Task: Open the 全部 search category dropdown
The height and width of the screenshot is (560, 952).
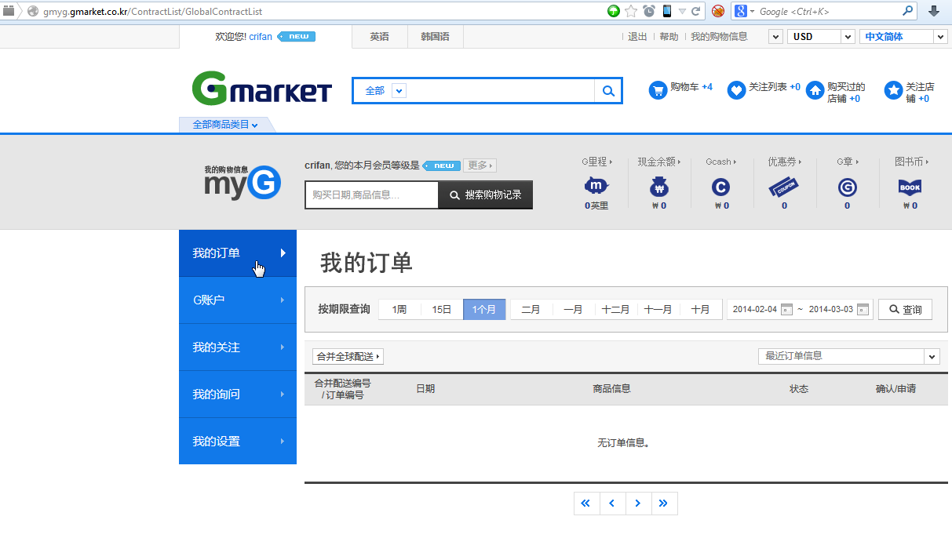Action: (x=399, y=91)
